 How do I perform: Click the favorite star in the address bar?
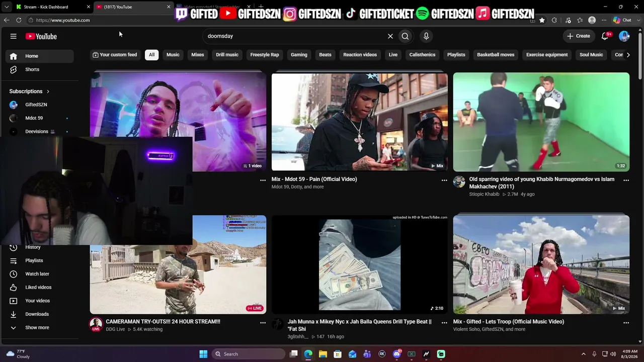click(x=542, y=20)
